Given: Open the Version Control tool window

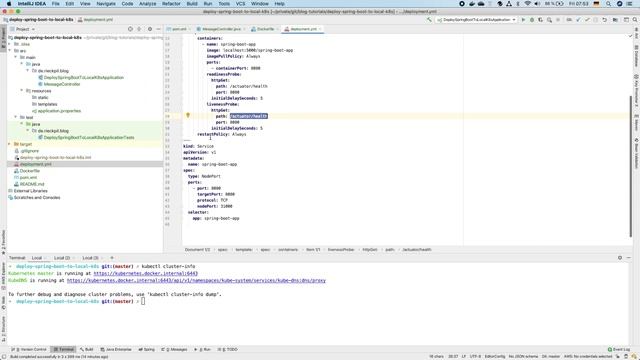Looking at the screenshot, I should (29, 349).
